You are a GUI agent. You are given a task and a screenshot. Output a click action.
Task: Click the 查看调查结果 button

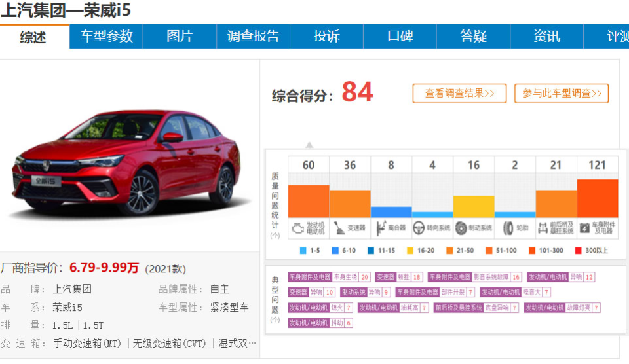click(x=459, y=94)
